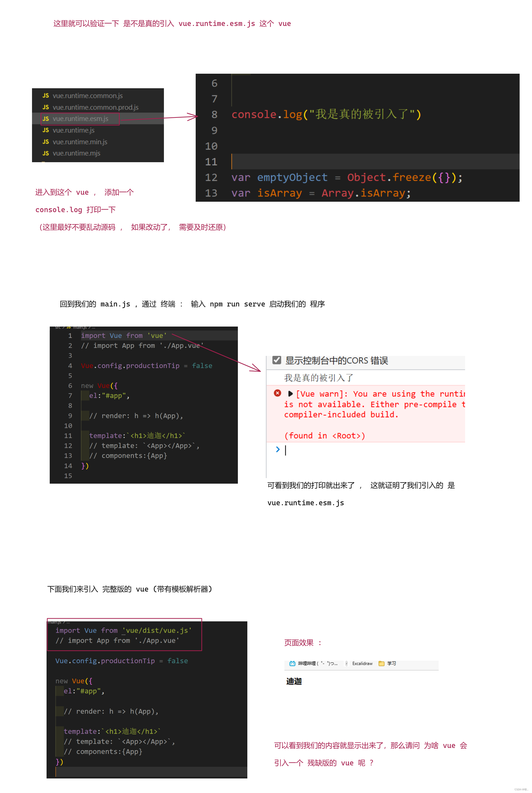Click the red error icon in the console
Image resolution: width=532 pixels, height=793 pixels.
(x=278, y=393)
